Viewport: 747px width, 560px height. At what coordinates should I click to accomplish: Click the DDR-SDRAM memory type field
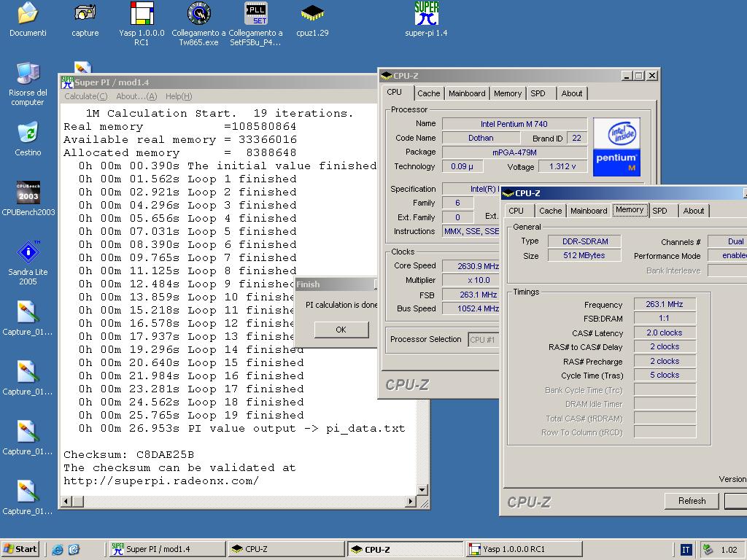click(x=585, y=241)
